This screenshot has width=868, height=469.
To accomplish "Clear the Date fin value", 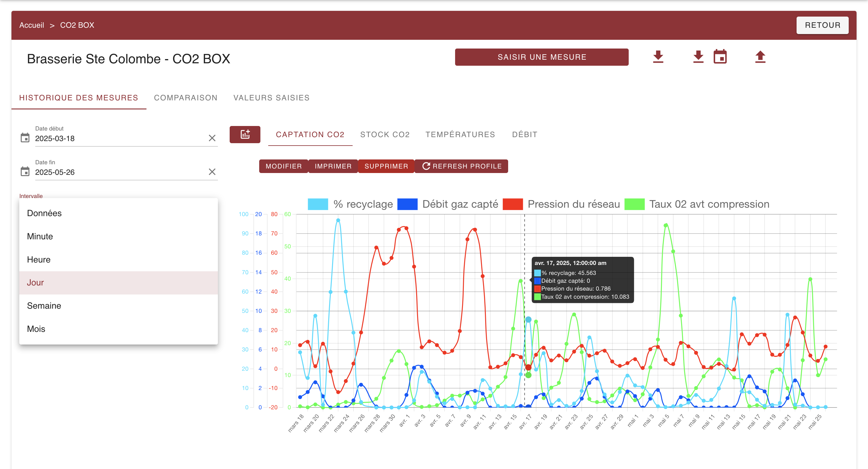I will click(212, 172).
